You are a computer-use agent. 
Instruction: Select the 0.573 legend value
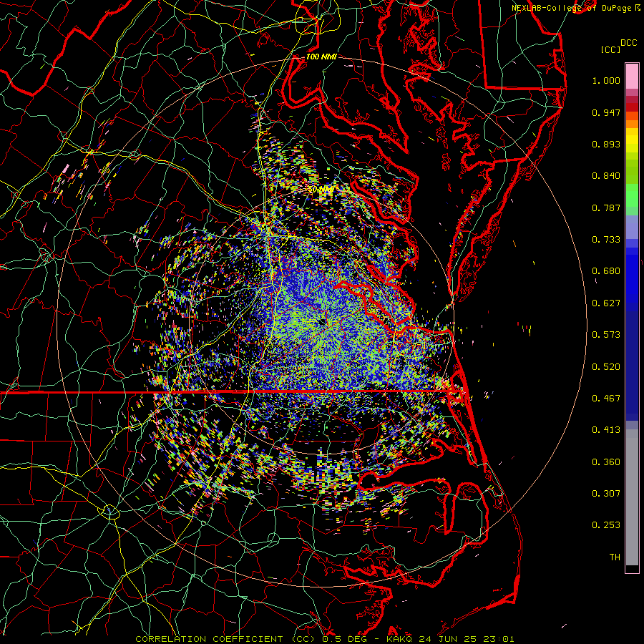606,335
